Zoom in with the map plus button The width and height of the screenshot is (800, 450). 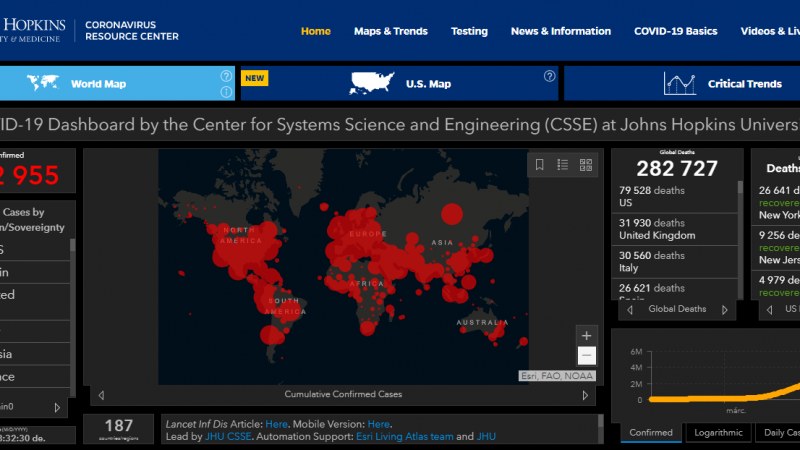click(586, 335)
